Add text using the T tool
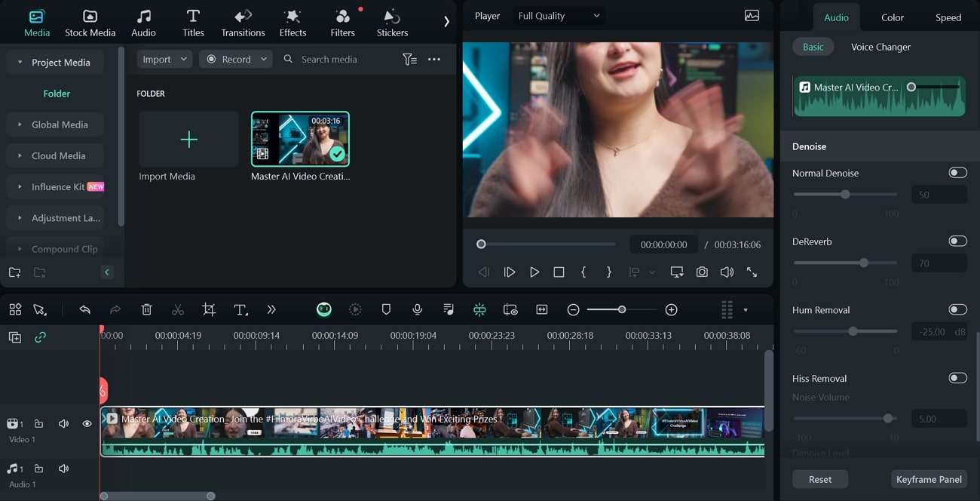This screenshot has width=980, height=501. pyautogui.click(x=240, y=309)
